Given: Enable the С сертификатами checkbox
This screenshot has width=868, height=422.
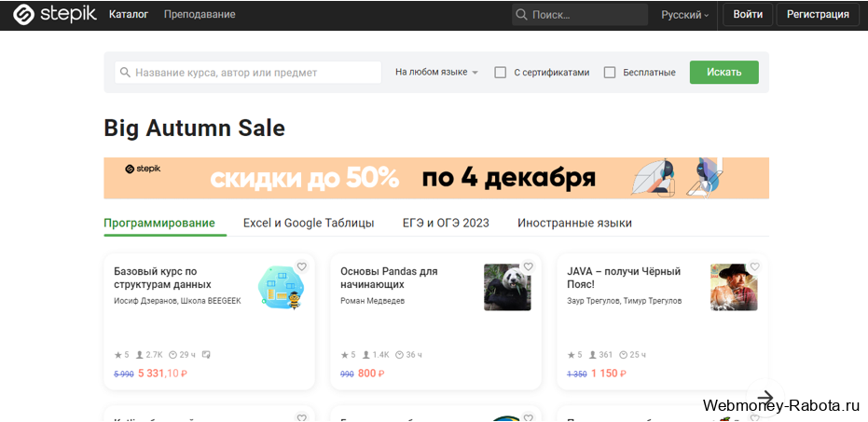Looking at the screenshot, I should [x=501, y=73].
